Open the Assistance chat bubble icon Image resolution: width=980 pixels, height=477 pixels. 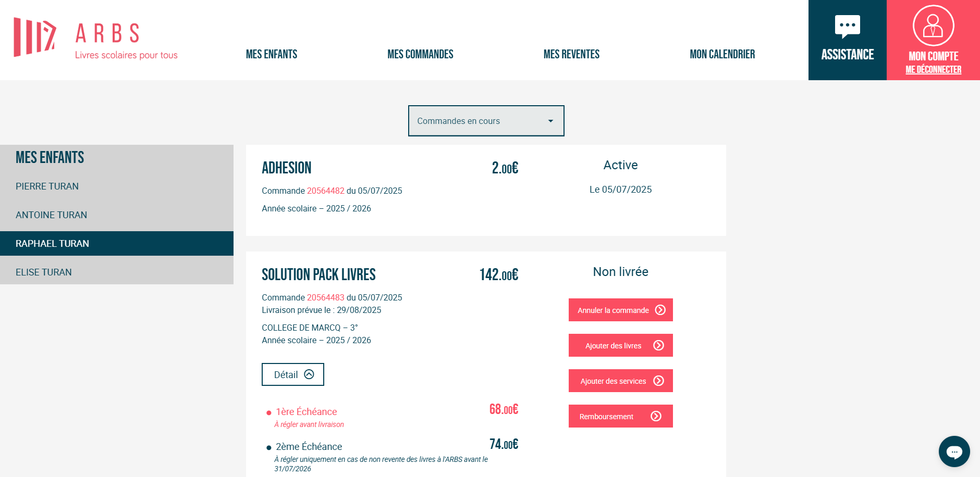coord(848,27)
